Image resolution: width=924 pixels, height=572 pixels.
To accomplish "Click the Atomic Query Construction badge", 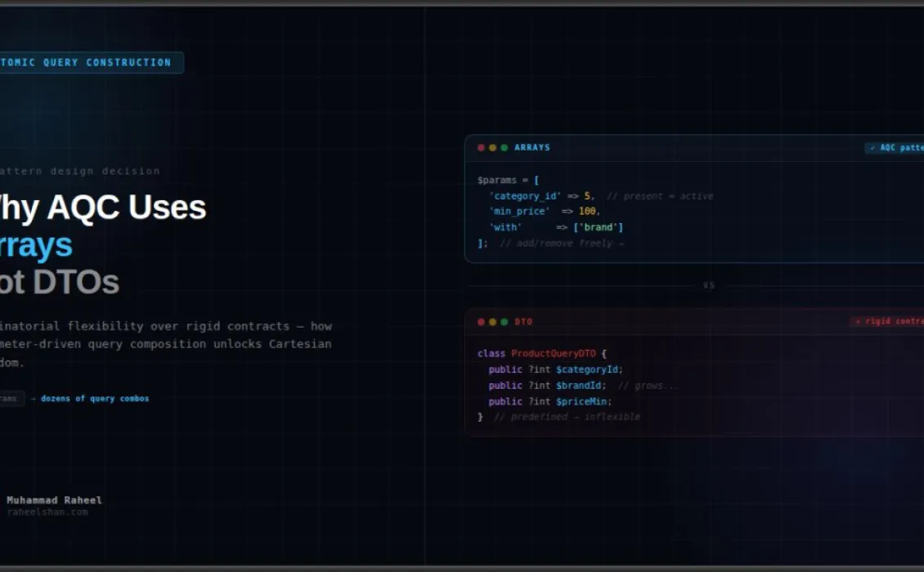I will (92, 62).
